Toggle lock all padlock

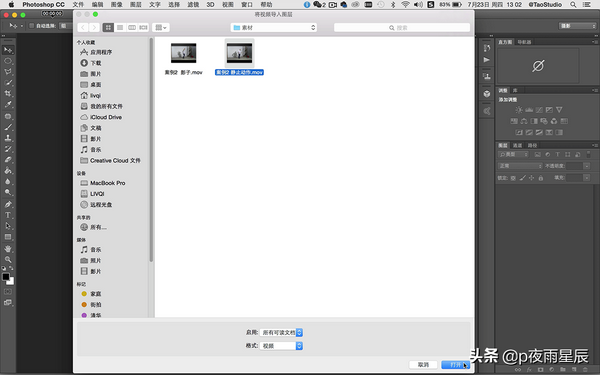[x=541, y=178]
